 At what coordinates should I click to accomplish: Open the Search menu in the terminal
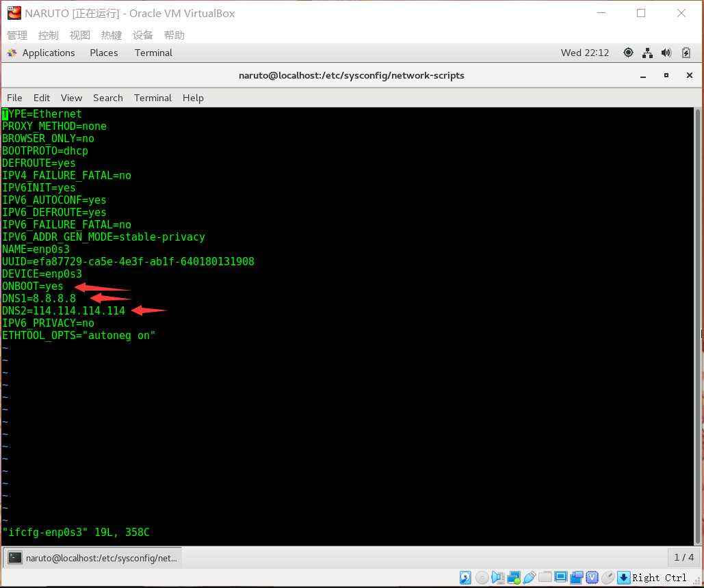pos(107,98)
